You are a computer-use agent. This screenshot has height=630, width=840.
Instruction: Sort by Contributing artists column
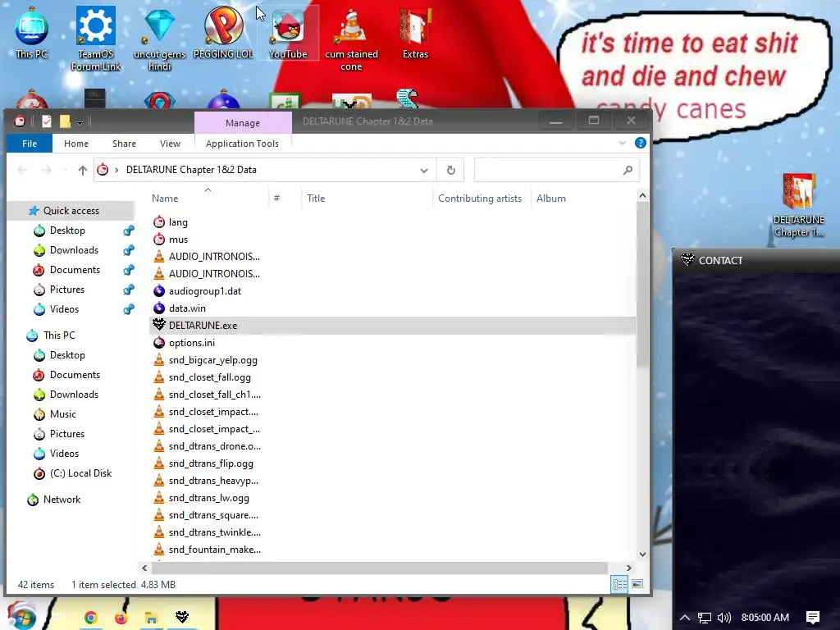point(480,199)
